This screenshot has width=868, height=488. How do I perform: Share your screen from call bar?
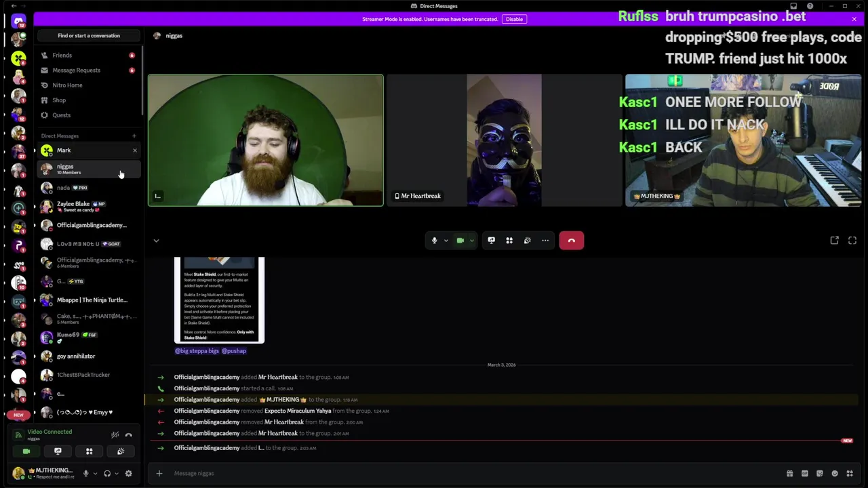click(492, 241)
